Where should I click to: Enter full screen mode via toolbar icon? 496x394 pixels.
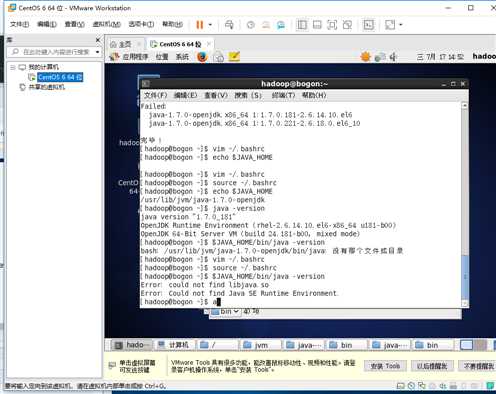click(332, 25)
